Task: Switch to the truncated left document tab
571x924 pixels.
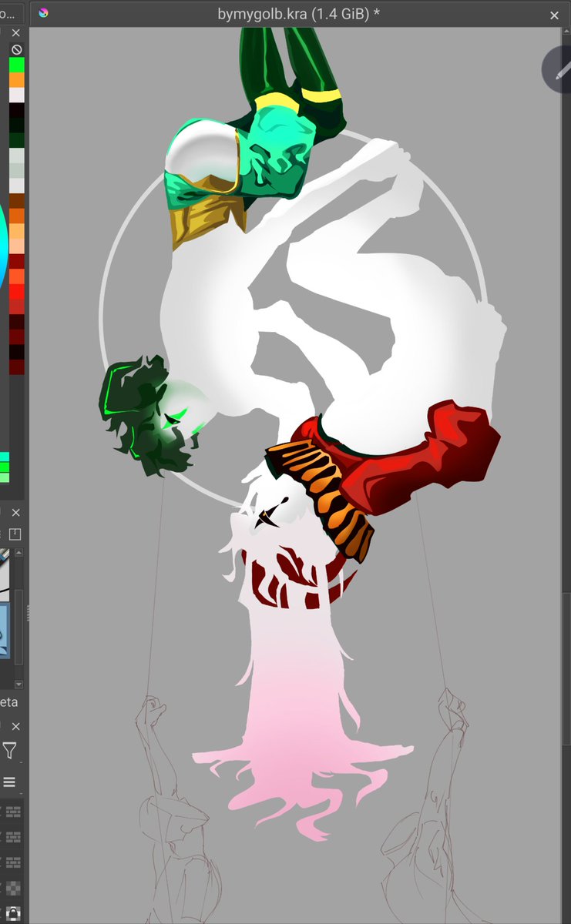Action: pos(11,13)
